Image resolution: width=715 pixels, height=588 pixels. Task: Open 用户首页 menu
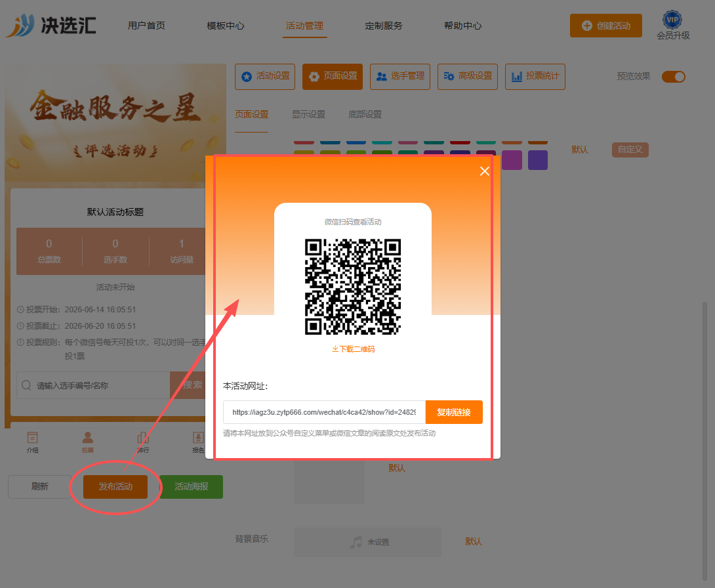click(146, 26)
